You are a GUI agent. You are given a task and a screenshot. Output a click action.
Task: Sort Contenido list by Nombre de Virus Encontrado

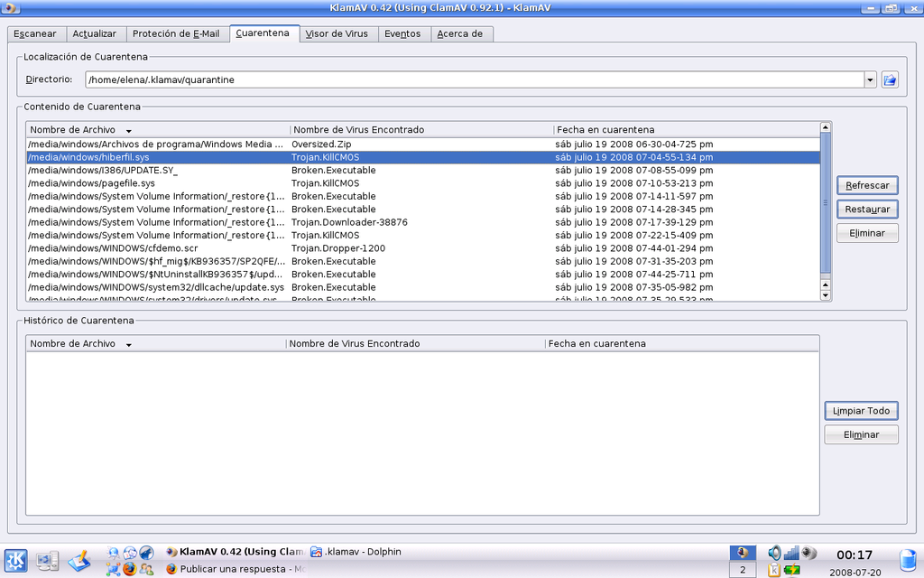pos(421,130)
